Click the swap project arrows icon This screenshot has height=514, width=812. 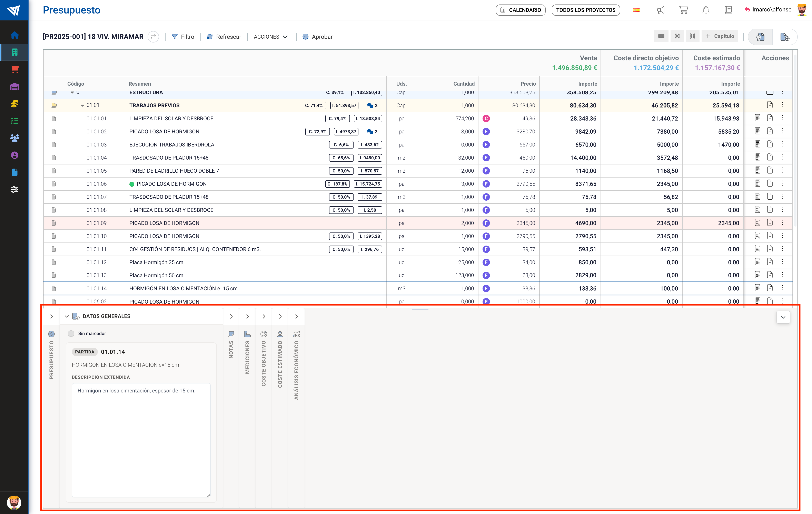154,37
